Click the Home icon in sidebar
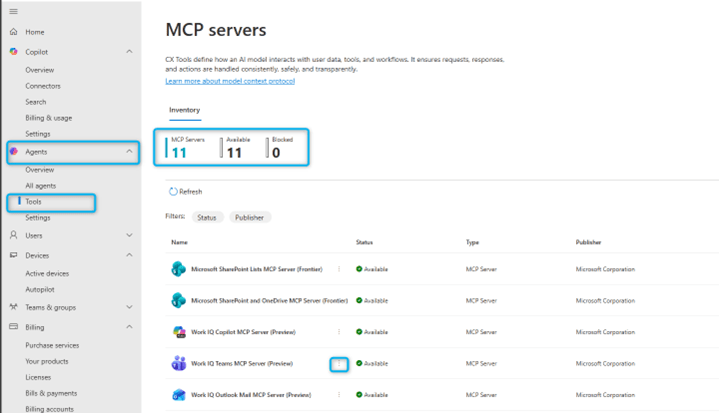Image resolution: width=719 pixels, height=413 pixels. [13, 32]
